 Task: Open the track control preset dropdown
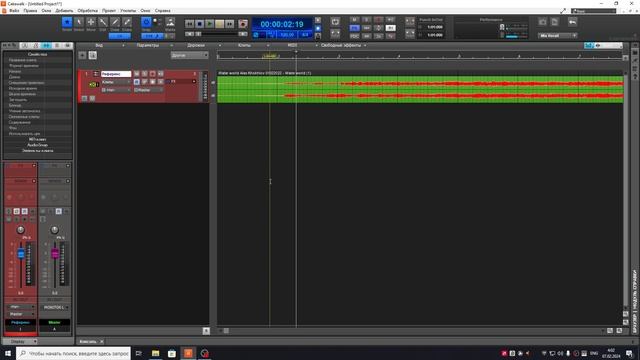(x=189, y=55)
